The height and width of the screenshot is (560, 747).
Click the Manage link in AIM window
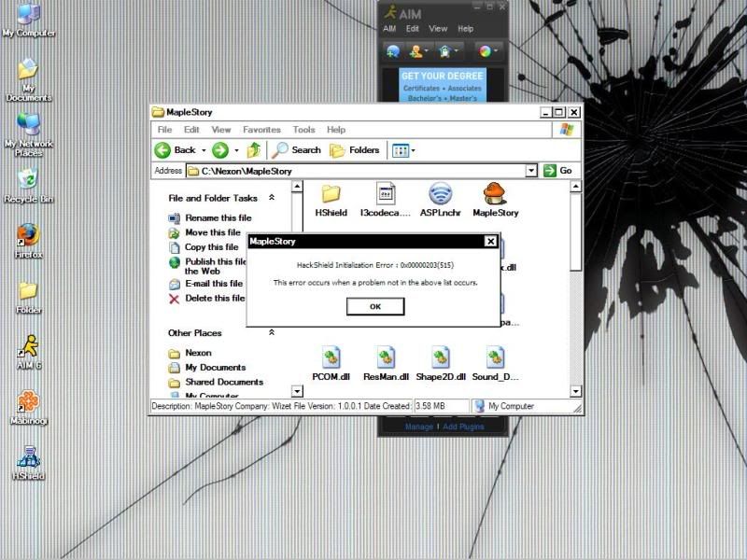pos(418,427)
